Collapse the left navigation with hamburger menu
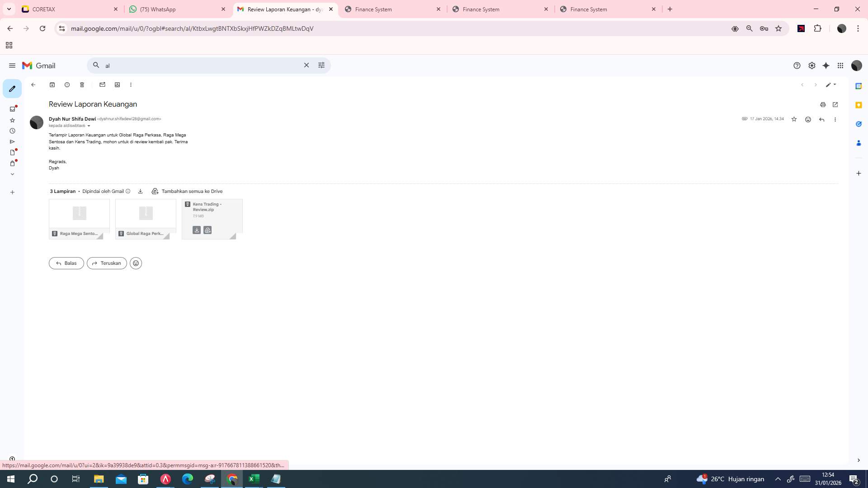The height and width of the screenshot is (488, 868). [x=12, y=66]
